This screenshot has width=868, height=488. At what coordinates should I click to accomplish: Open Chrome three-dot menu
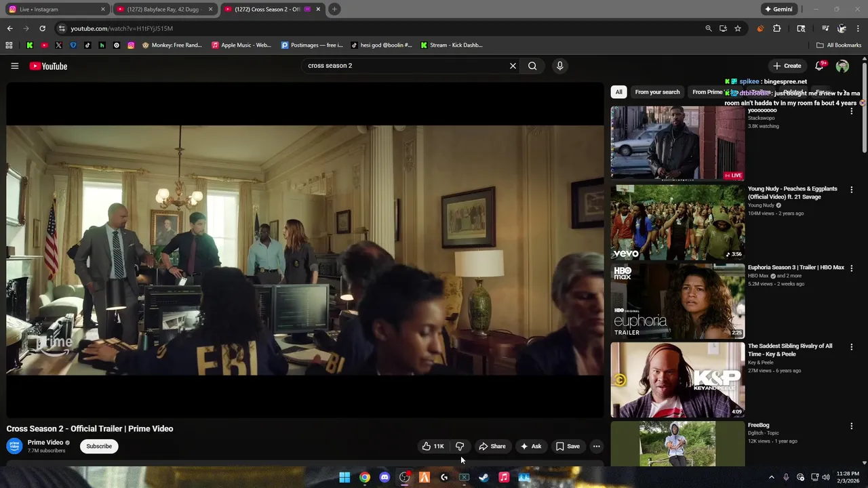pos(859,28)
